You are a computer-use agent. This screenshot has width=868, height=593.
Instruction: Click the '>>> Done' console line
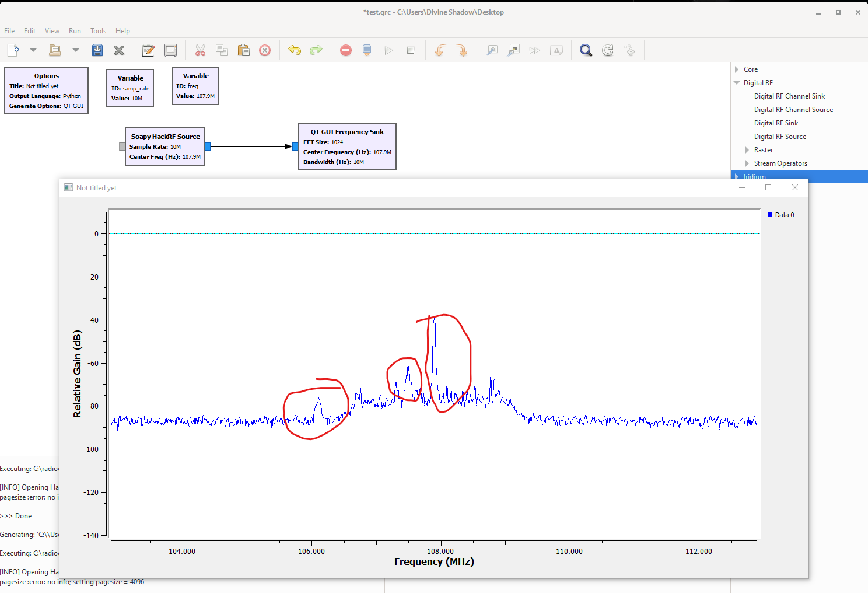(x=16, y=516)
